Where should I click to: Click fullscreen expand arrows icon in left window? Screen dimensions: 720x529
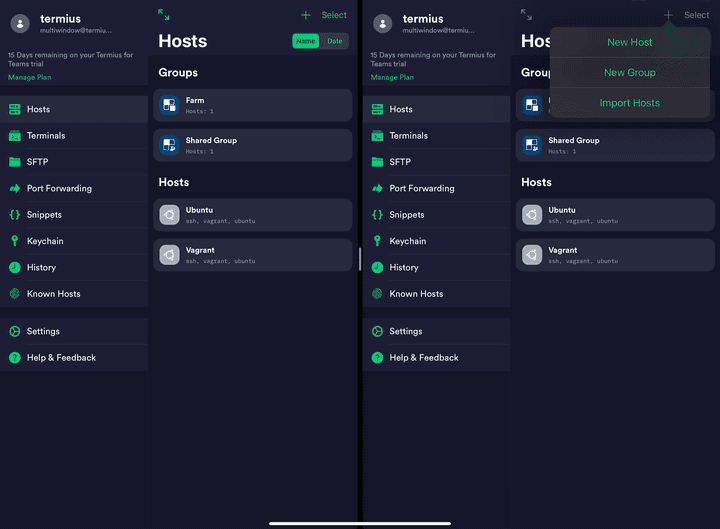pos(164,15)
